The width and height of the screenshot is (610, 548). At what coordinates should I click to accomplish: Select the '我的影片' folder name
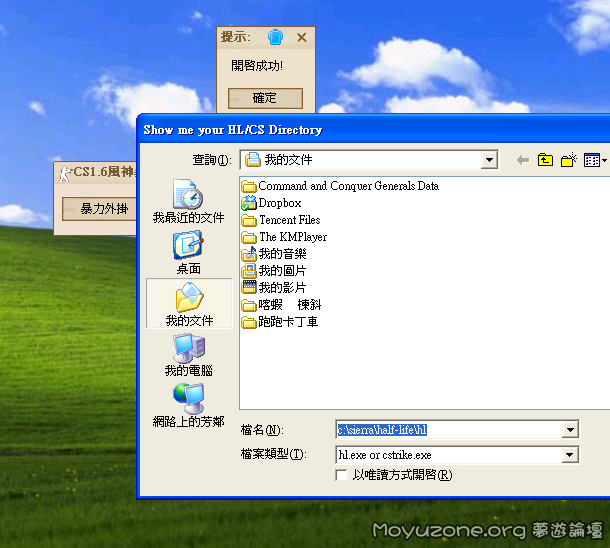click(282, 287)
